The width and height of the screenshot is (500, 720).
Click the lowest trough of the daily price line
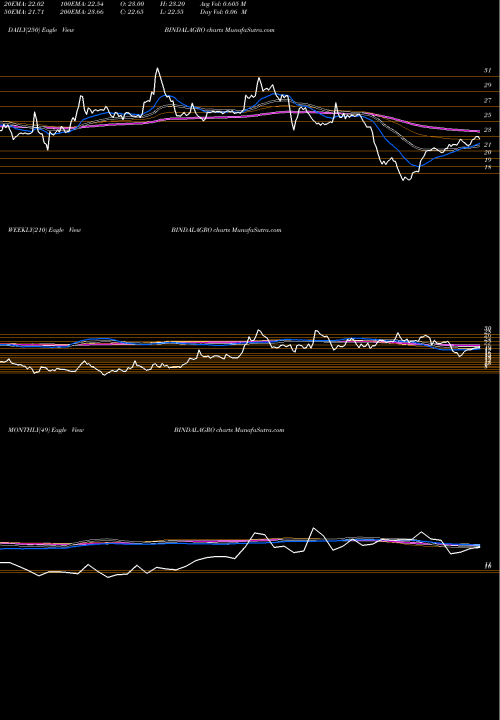[404, 180]
